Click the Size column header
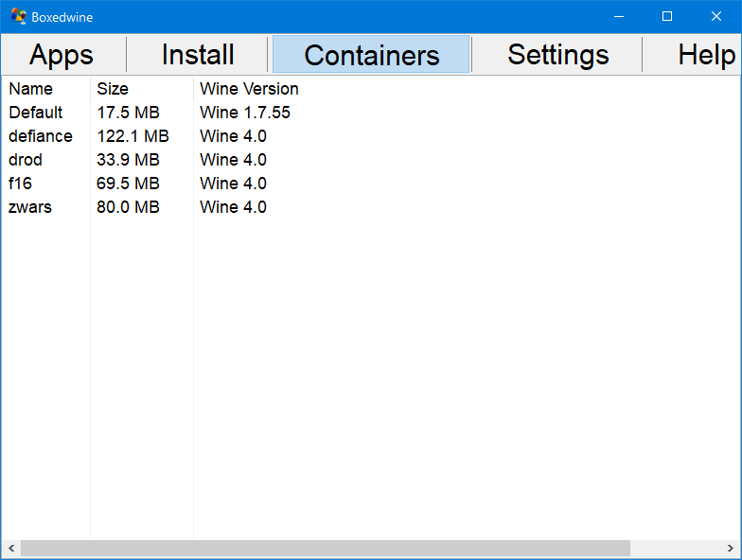Image resolution: width=742 pixels, height=560 pixels. pyautogui.click(x=113, y=89)
